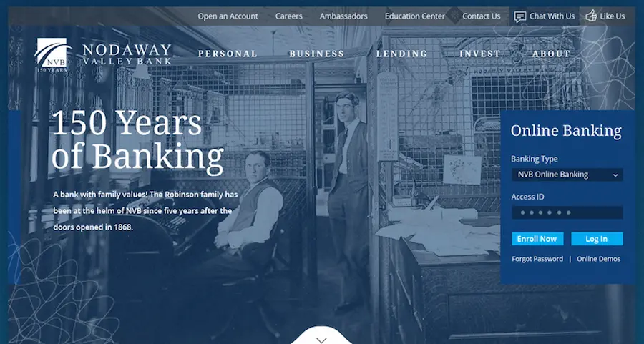The image size is (644, 344).
Task: Click the Enroll Now button
Action: (537, 239)
